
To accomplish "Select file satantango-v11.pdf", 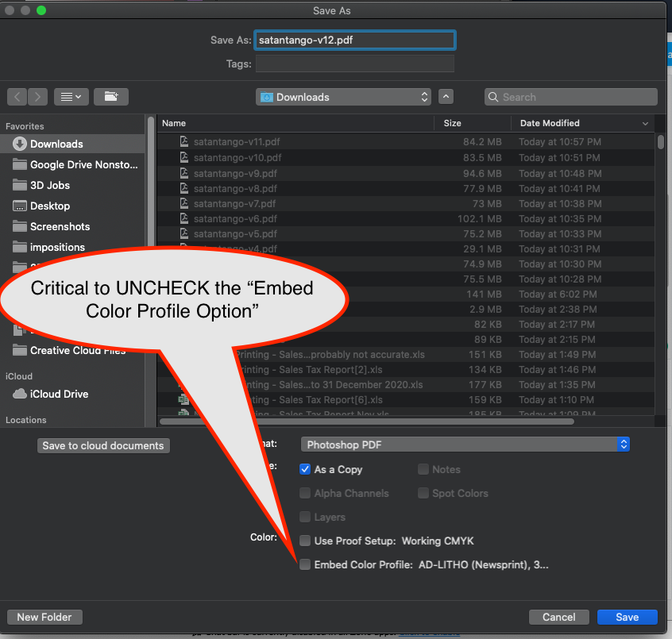I will (405, 142).
